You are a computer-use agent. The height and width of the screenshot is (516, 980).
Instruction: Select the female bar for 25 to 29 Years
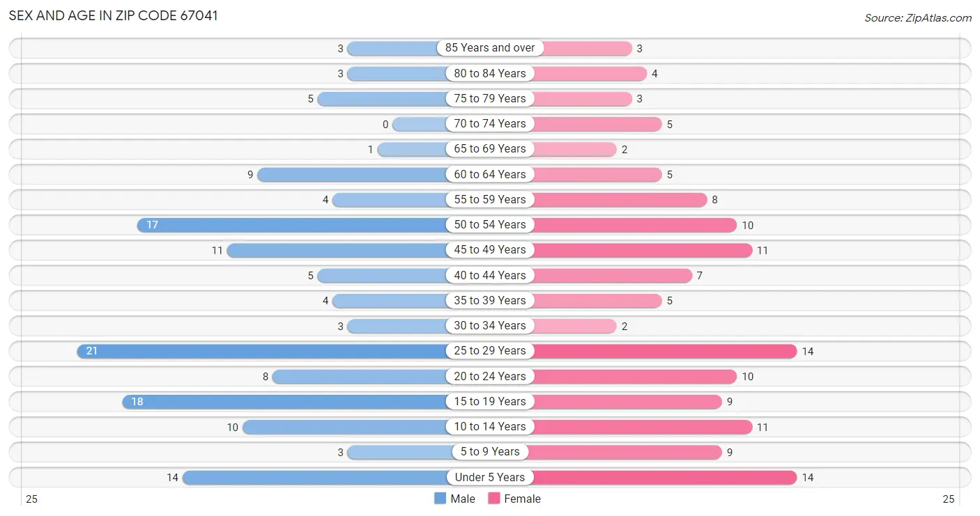pos(665,351)
